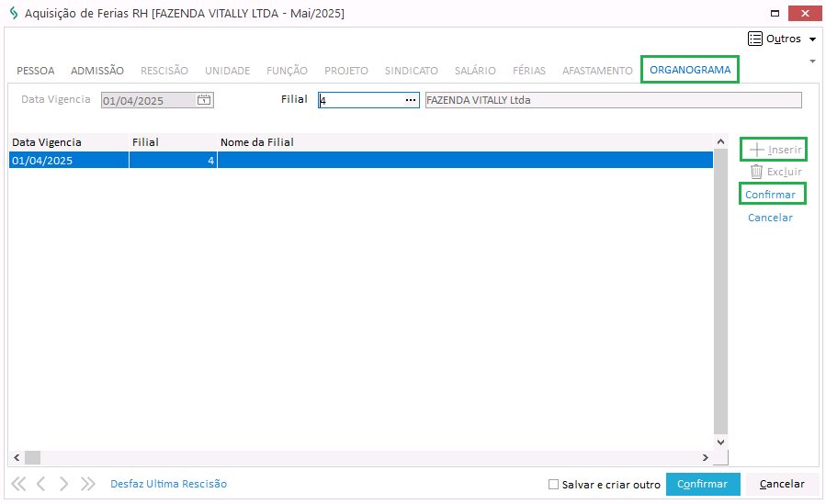826x504 pixels.
Task: Toggle Salvar e criar outro checkbox
Action: 553,485
